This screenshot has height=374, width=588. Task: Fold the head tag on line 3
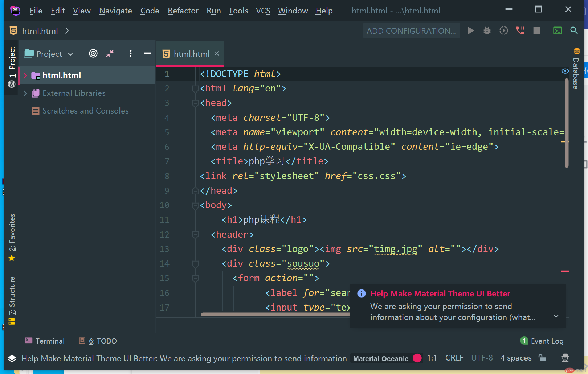pyautogui.click(x=195, y=103)
